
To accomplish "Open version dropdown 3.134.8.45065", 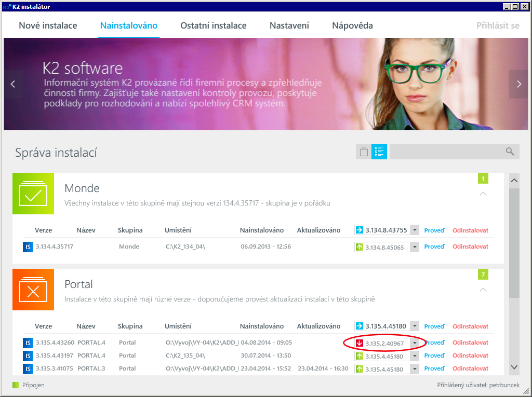I will tap(415, 247).
